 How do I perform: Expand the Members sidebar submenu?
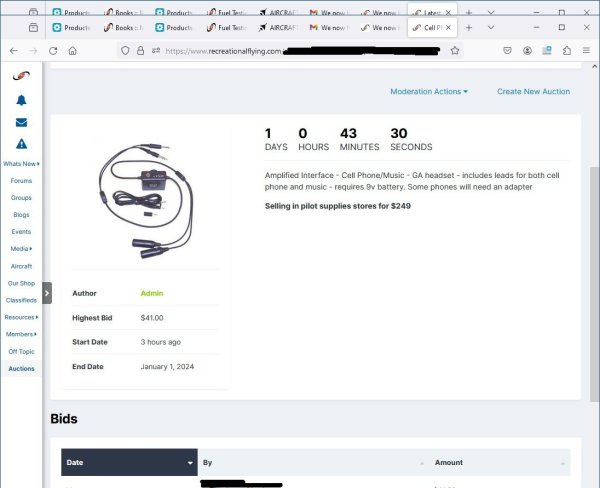pyautogui.click(x=21, y=334)
